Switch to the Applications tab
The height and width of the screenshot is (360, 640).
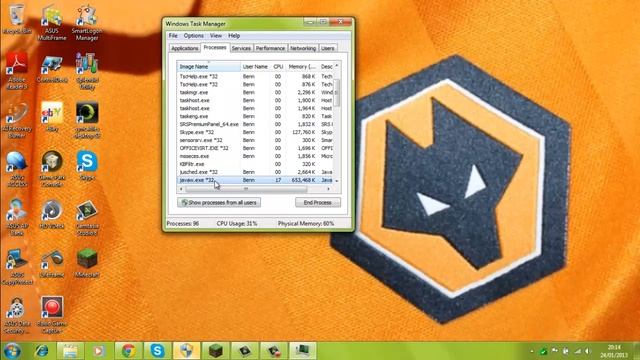pos(184,48)
